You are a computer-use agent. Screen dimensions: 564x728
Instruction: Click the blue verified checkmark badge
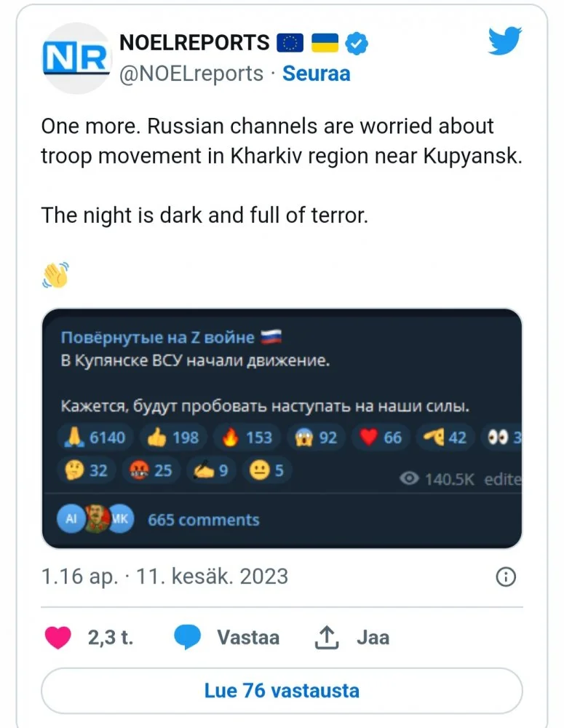coord(356,44)
